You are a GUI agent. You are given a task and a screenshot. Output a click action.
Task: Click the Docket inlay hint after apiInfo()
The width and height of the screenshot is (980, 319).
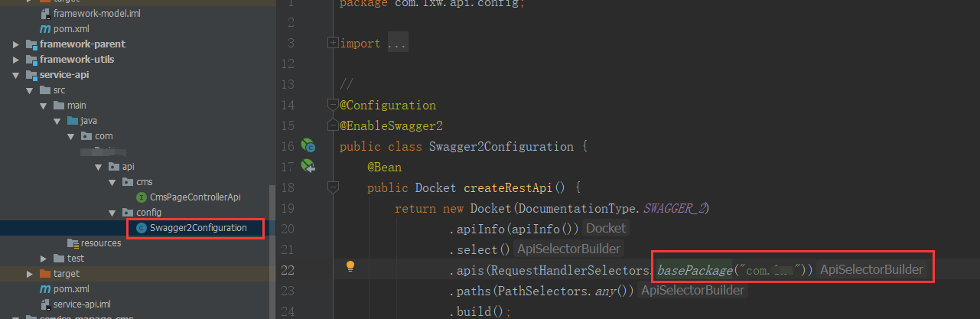(606, 228)
